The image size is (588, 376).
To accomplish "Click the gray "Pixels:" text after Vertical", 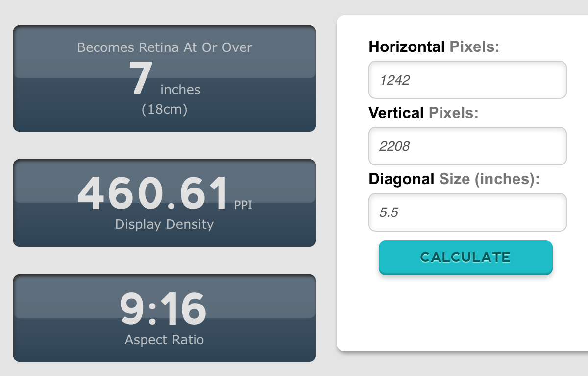I will tap(453, 113).
